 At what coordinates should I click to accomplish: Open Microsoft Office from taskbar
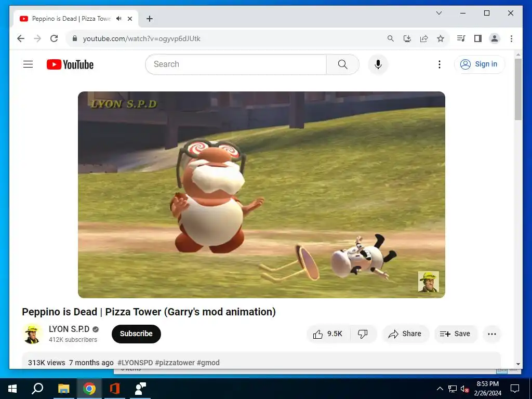point(115,389)
